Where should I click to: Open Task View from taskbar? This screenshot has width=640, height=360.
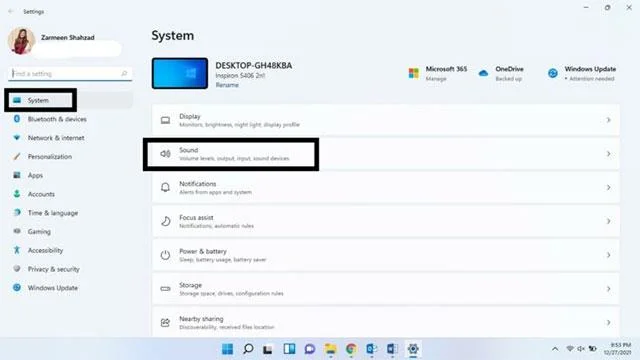(x=268, y=349)
